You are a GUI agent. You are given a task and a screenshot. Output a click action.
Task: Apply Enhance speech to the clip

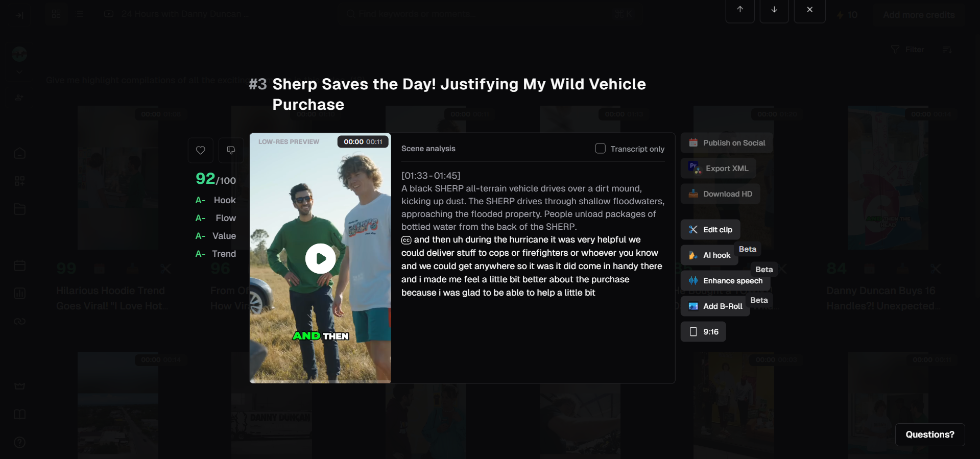point(725,281)
